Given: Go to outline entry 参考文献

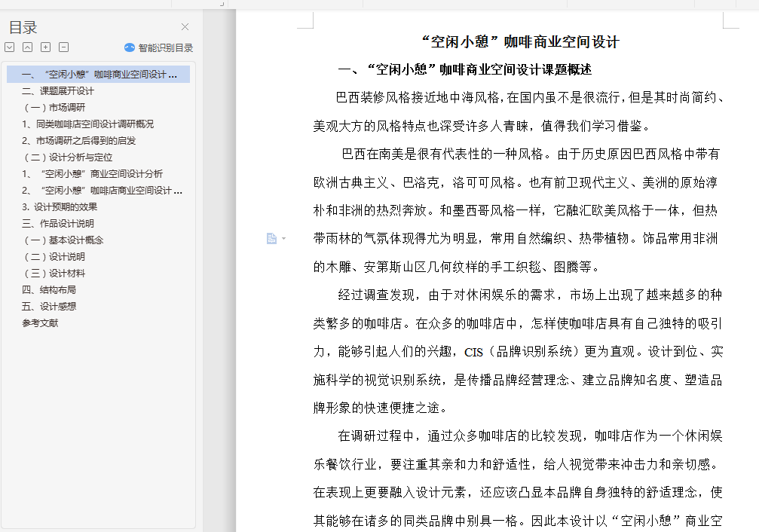Looking at the screenshot, I should (x=40, y=323).
